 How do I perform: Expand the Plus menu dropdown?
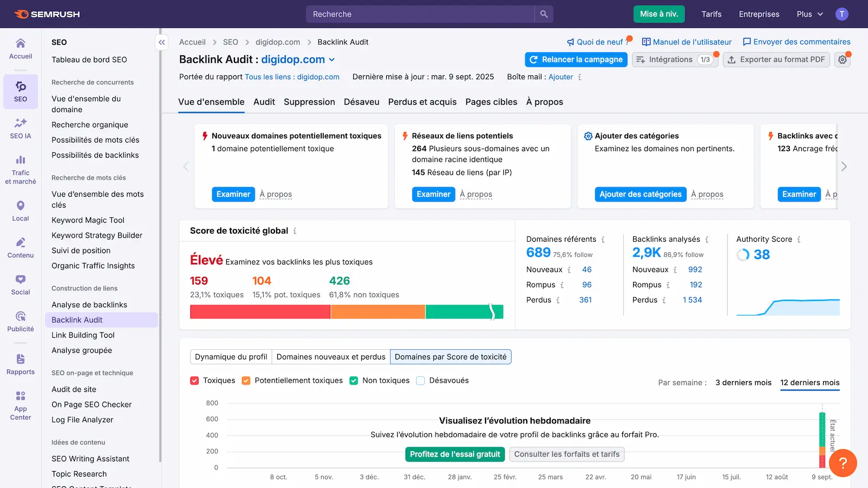coord(810,14)
